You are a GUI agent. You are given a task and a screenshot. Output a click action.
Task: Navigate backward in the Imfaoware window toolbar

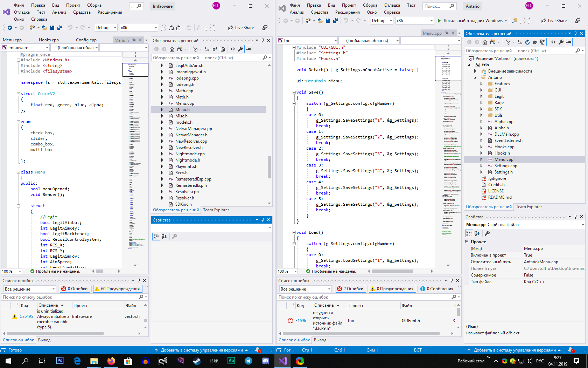tap(10, 28)
